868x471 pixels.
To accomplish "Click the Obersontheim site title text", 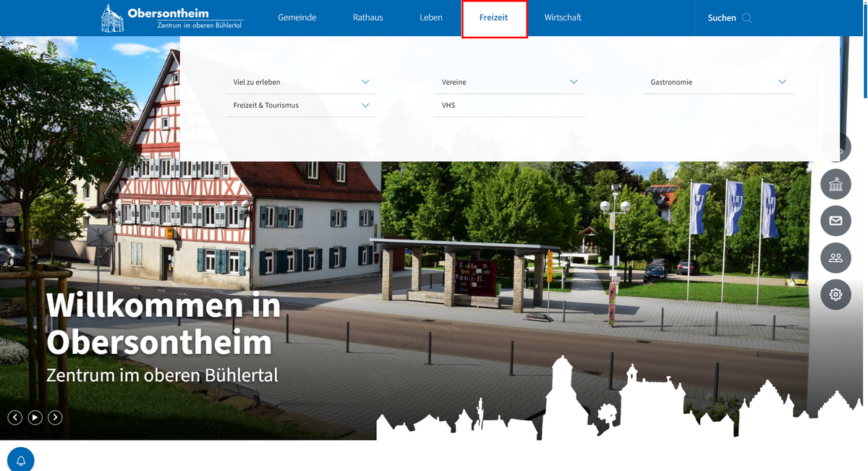I will coord(168,13).
